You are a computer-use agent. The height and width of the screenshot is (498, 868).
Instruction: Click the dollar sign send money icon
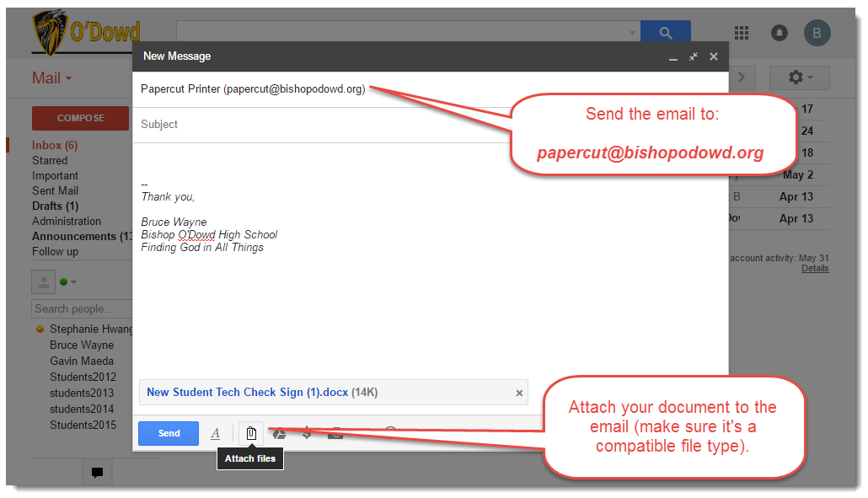pos(308,433)
